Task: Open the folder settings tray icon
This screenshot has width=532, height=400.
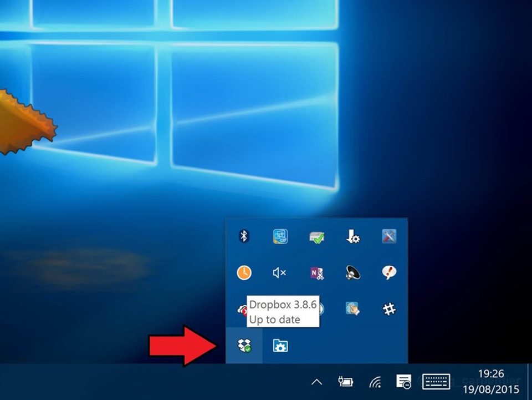Action: [280, 346]
